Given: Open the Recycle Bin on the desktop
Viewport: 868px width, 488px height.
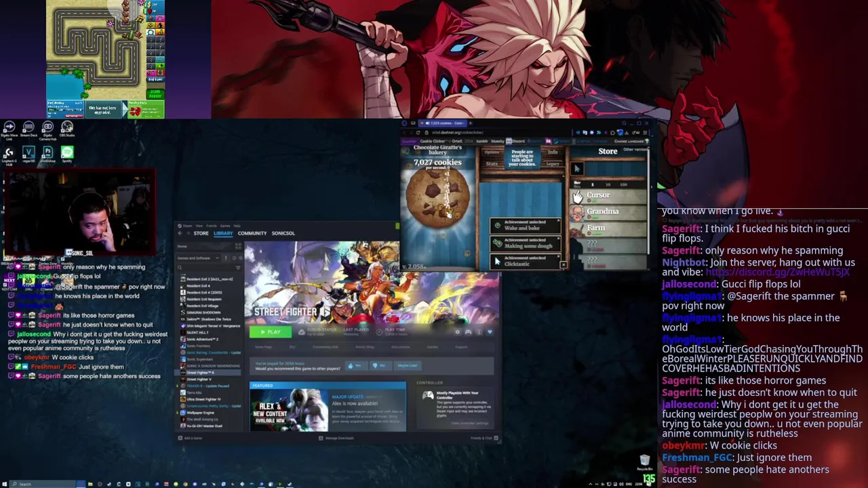Looking at the screenshot, I should [x=644, y=464].
